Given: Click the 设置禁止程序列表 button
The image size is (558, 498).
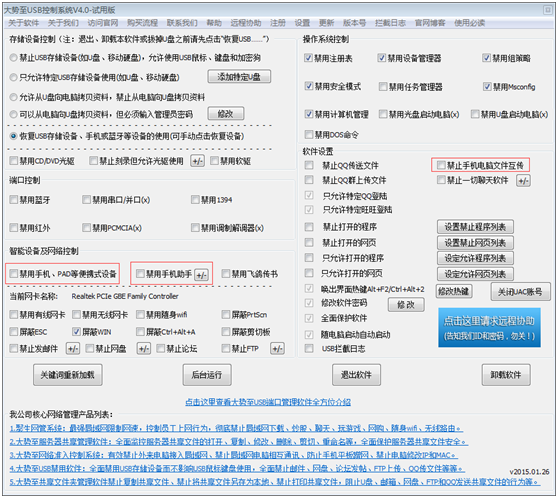Looking at the screenshot, I should [475, 227].
